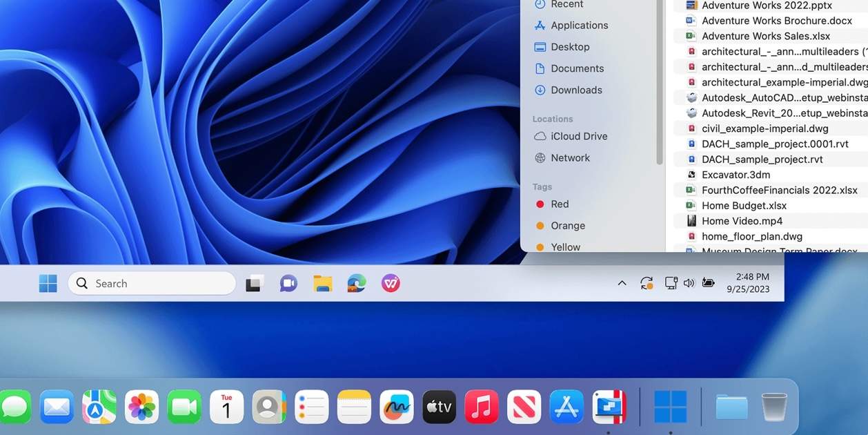Mute audio via the taskbar speaker icon
This screenshot has height=435, width=868.
click(689, 282)
